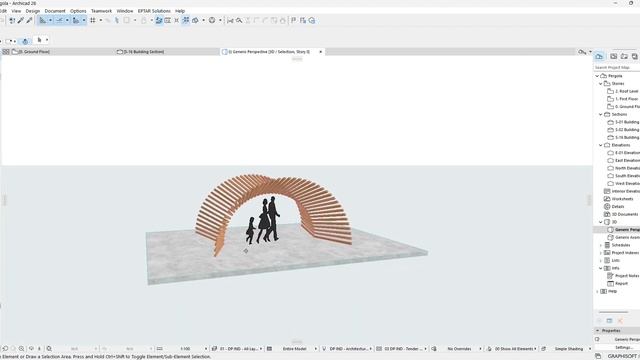Screen dimensions: 640x360
Task: Open the tab overview grid icon
Action: coord(6,52)
